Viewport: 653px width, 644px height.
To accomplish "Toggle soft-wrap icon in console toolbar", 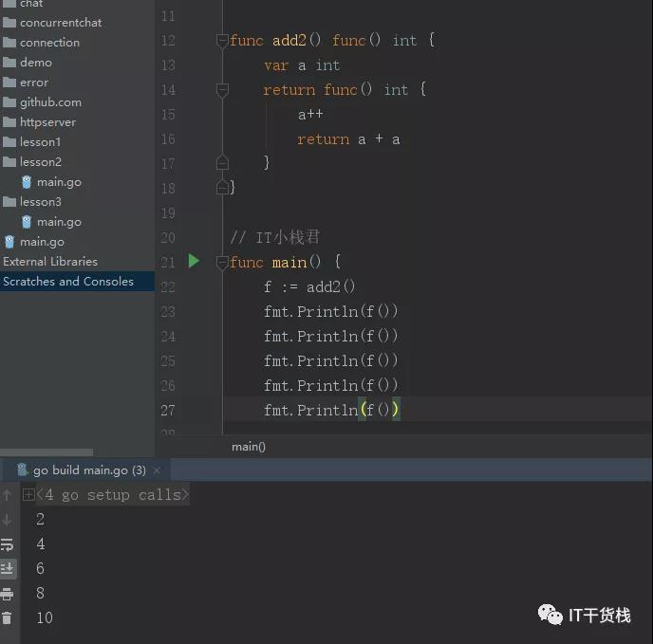I will pyautogui.click(x=7, y=544).
